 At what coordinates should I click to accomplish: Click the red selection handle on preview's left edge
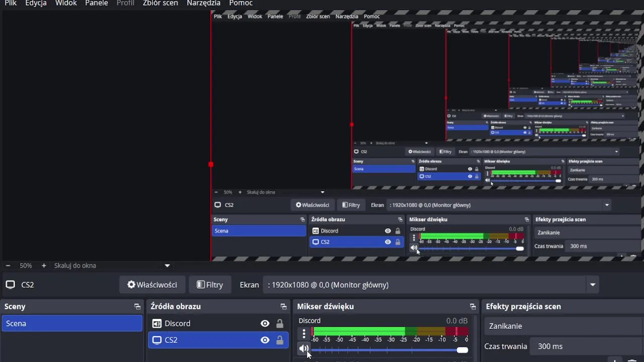(x=211, y=164)
